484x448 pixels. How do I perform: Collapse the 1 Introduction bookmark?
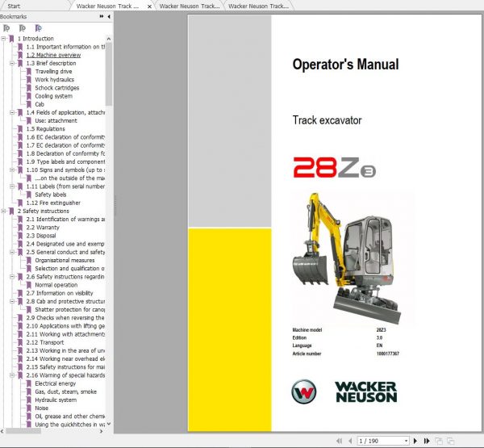[x=3, y=39]
